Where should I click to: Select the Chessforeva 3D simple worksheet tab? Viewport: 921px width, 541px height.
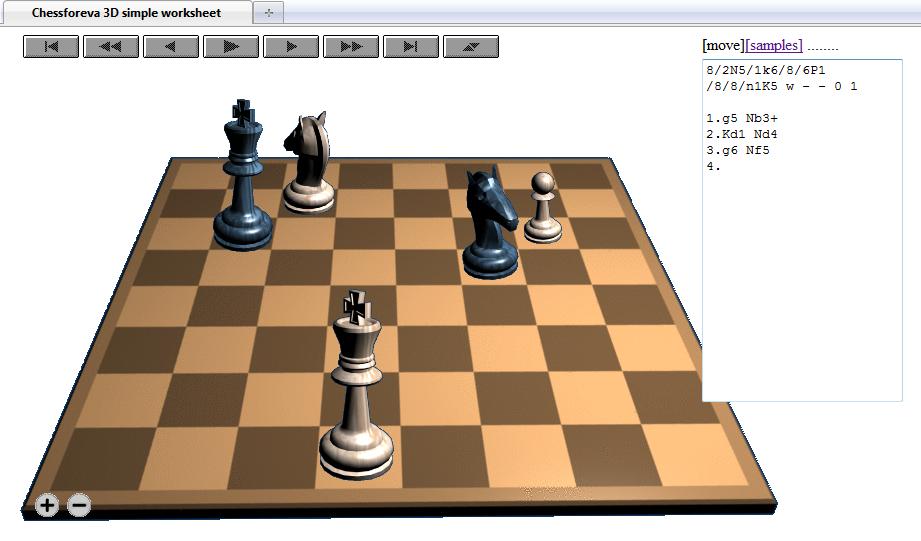pyautogui.click(x=126, y=13)
